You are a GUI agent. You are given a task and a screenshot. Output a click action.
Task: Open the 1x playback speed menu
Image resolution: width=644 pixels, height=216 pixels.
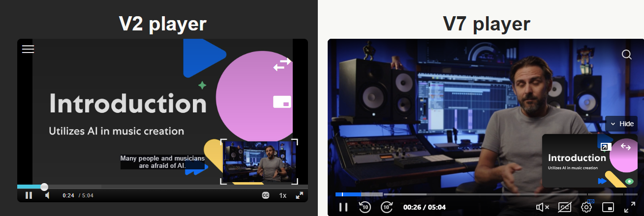click(283, 195)
